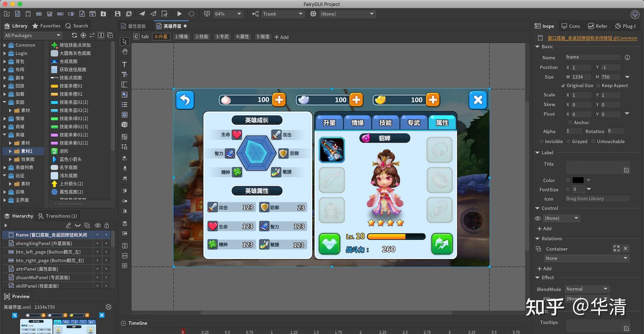Choose the Input Text tool
The image size is (644, 334).
[x=124, y=85]
